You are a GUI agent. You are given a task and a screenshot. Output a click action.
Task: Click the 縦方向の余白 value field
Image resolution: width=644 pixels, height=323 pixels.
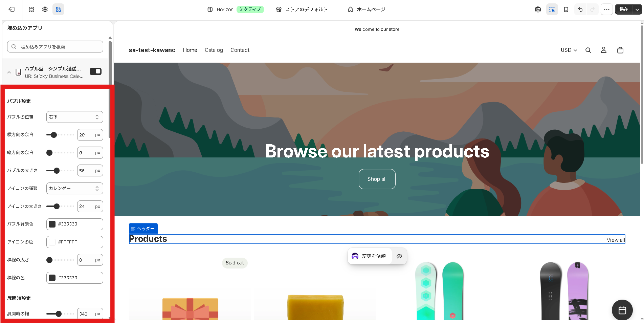pos(90,153)
